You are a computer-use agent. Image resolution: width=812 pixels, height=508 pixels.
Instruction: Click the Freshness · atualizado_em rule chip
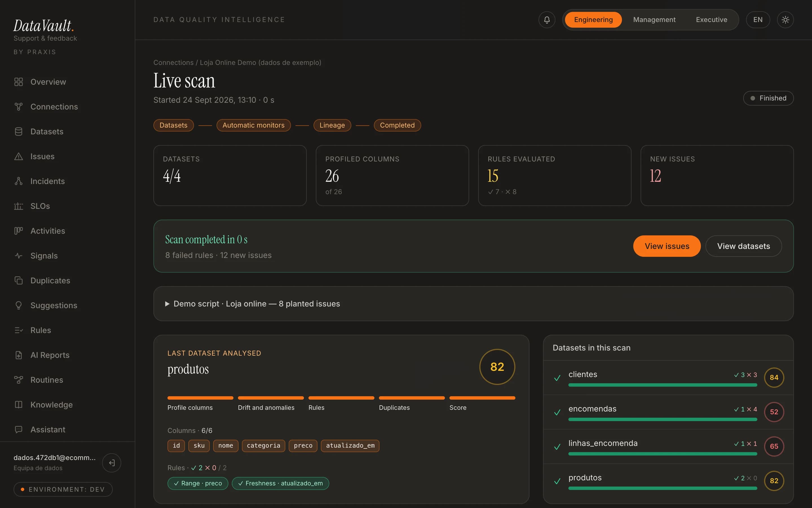tap(280, 483)
